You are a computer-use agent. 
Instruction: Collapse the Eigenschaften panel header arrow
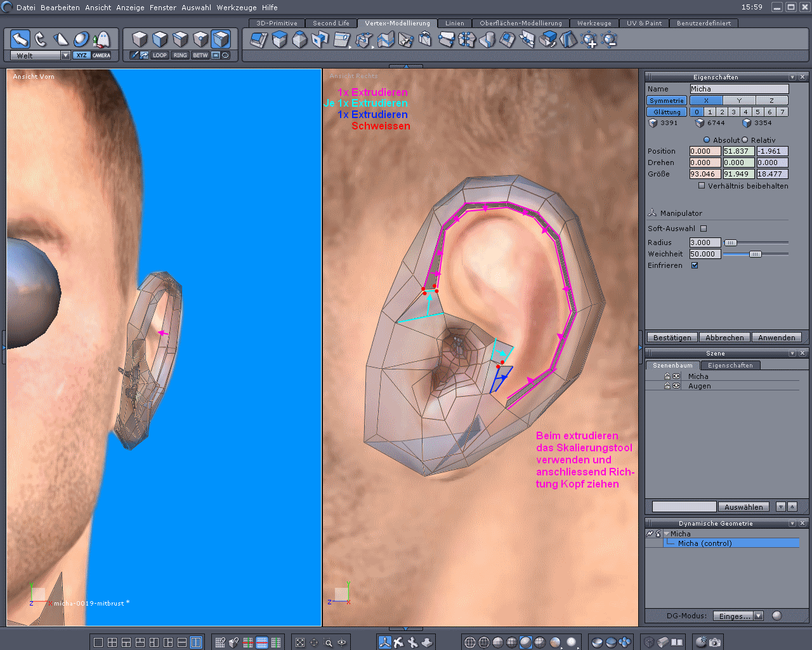coord(792,77)
